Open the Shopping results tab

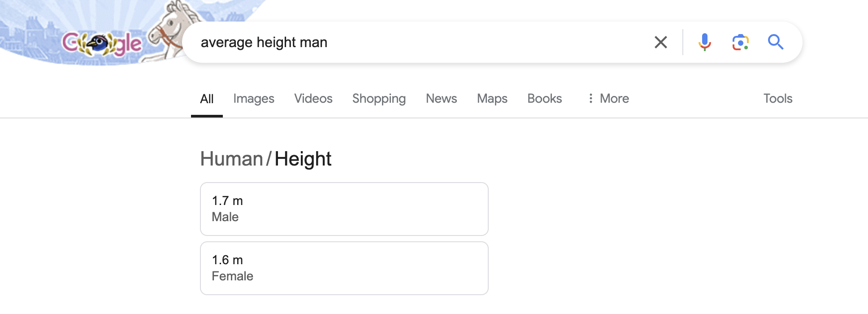click(x=379, y=99)
